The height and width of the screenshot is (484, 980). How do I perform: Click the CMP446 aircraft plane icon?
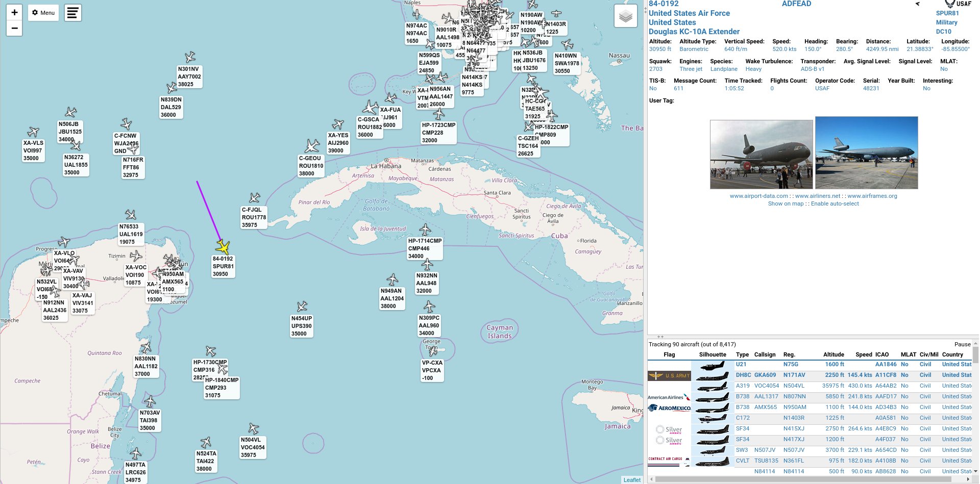click(425, 230)
